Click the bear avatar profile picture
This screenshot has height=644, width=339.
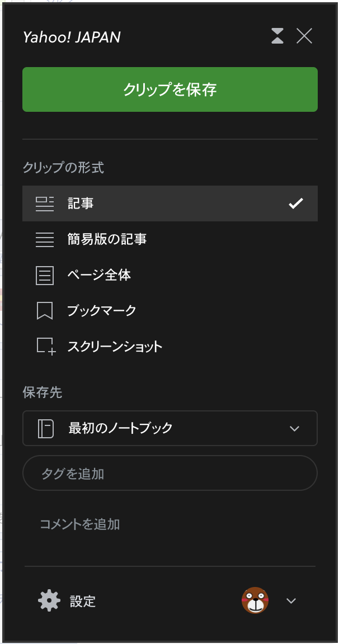255,600
